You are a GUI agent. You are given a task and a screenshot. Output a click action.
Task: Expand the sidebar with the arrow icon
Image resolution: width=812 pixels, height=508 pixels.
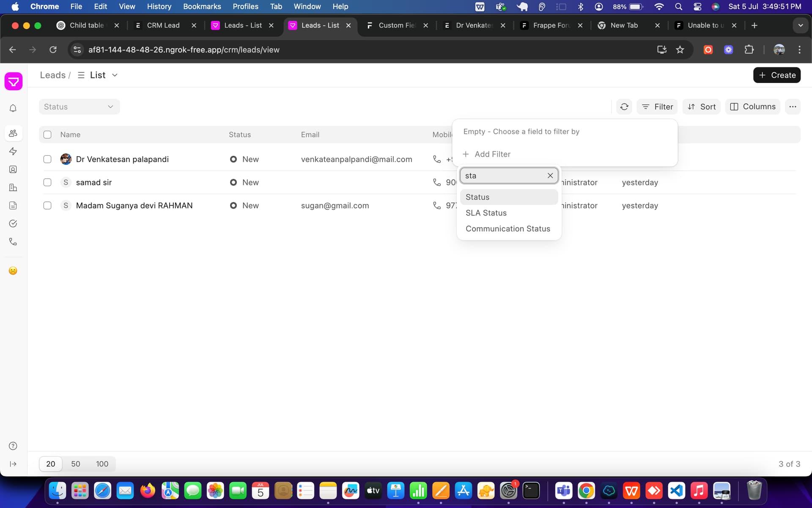pos(13,464)
